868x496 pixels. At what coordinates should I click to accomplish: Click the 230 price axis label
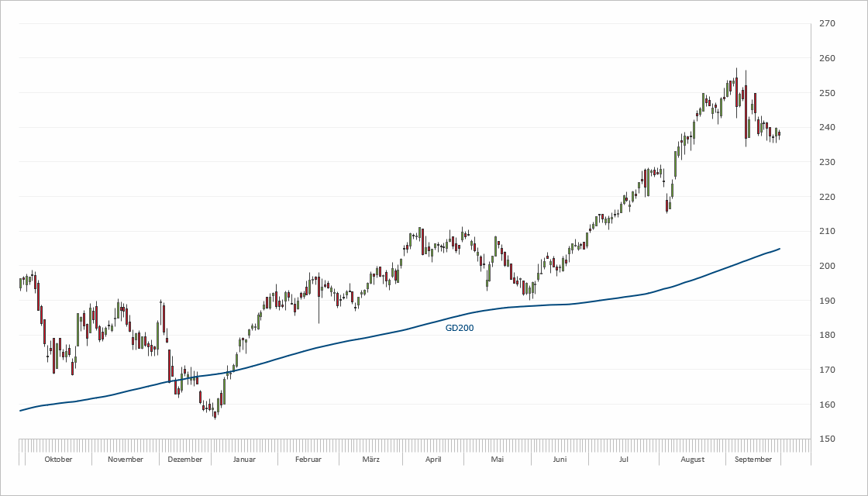(x=827, y=162)
